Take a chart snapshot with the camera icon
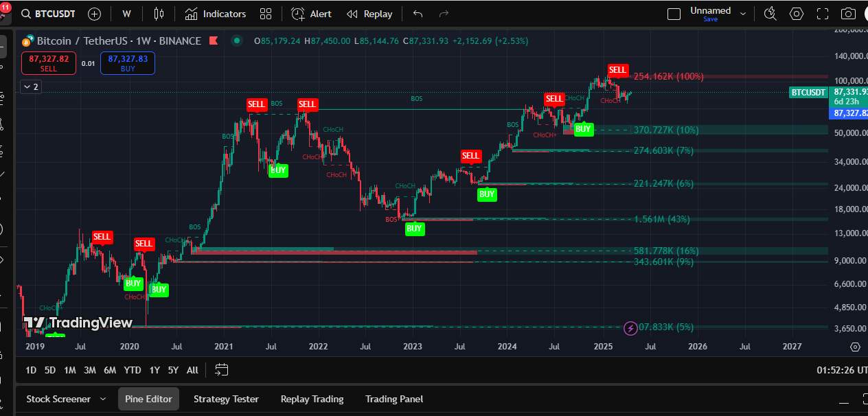Viewport: 868px width, 416px height. click(x=849, y=14)
